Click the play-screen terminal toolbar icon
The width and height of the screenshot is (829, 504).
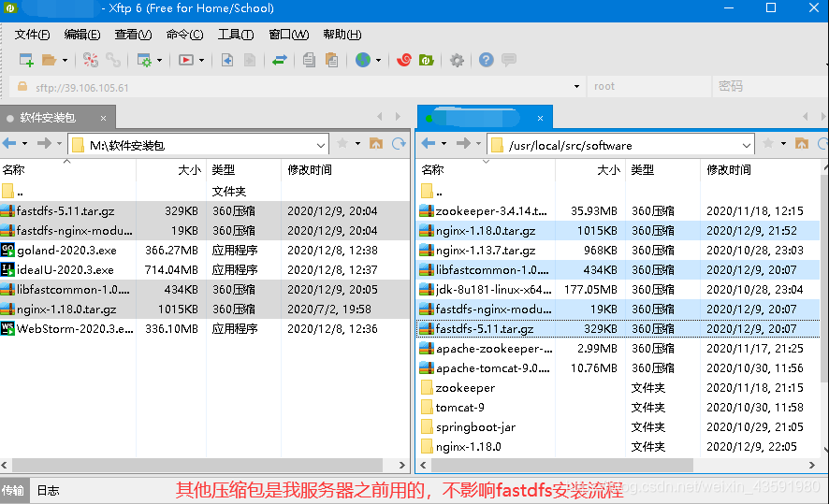point(185,60)
